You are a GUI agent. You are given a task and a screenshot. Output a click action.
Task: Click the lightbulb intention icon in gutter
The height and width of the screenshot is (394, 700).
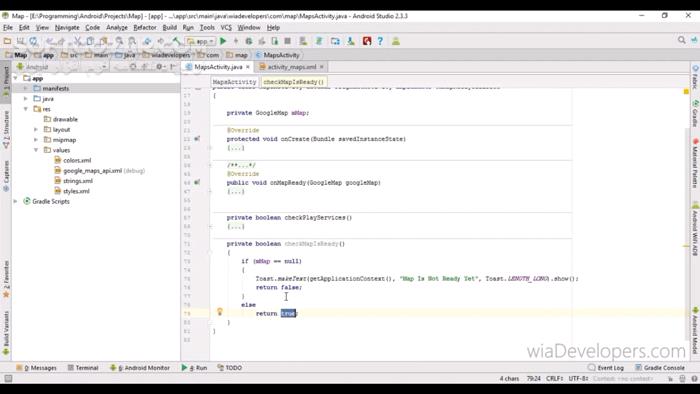click(x=220, y=311)
